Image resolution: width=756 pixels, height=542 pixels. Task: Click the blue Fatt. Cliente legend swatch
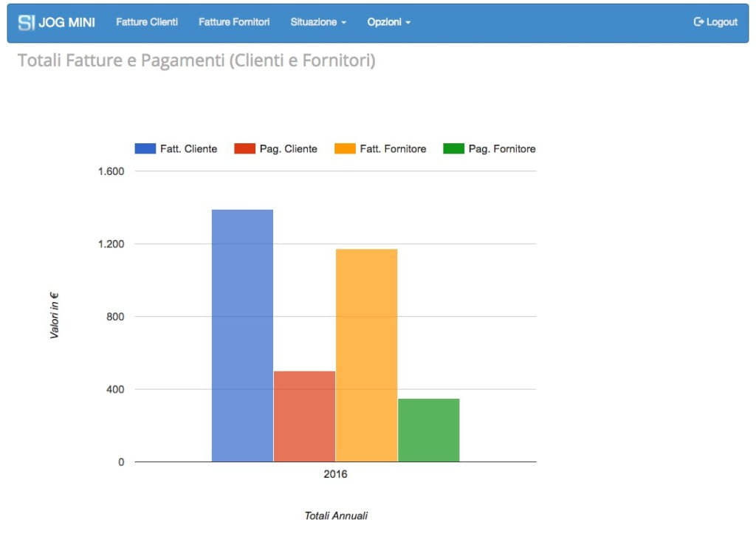click(145, 148)
